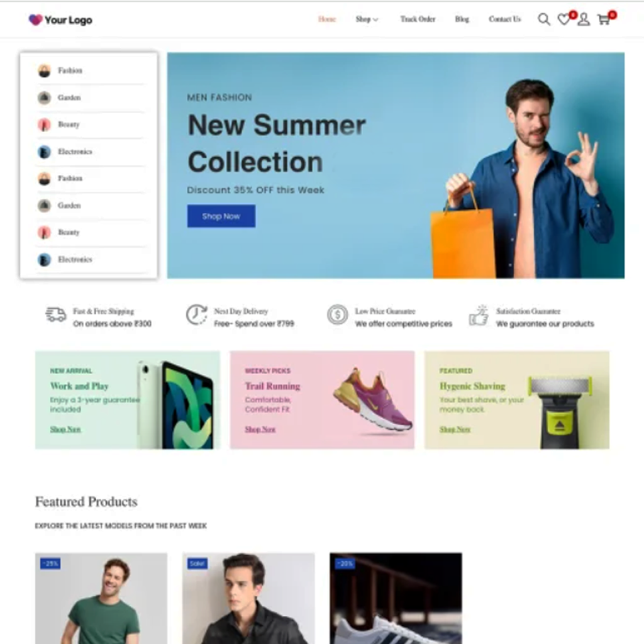Viewport: 644px width, 644px height.
Task: Expand the Shop dropdown menu
Action: point(367,19)
